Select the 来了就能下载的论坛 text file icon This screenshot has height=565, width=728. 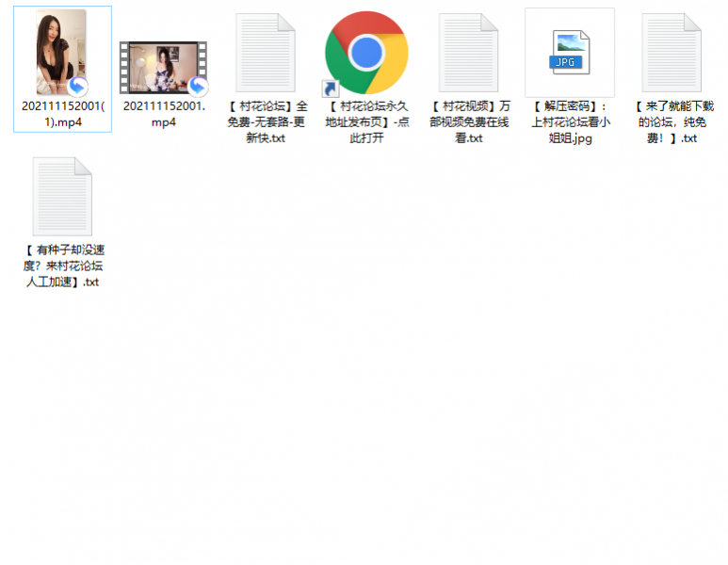point(671,52)
